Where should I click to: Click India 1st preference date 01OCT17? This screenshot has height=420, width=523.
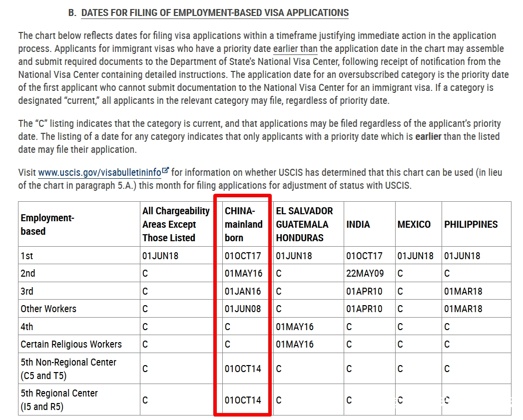click(x=364, y=256)
